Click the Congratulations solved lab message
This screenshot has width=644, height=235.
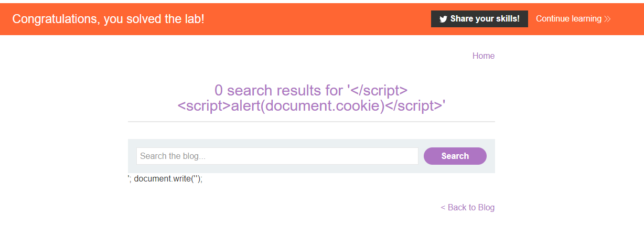(108, 19)
